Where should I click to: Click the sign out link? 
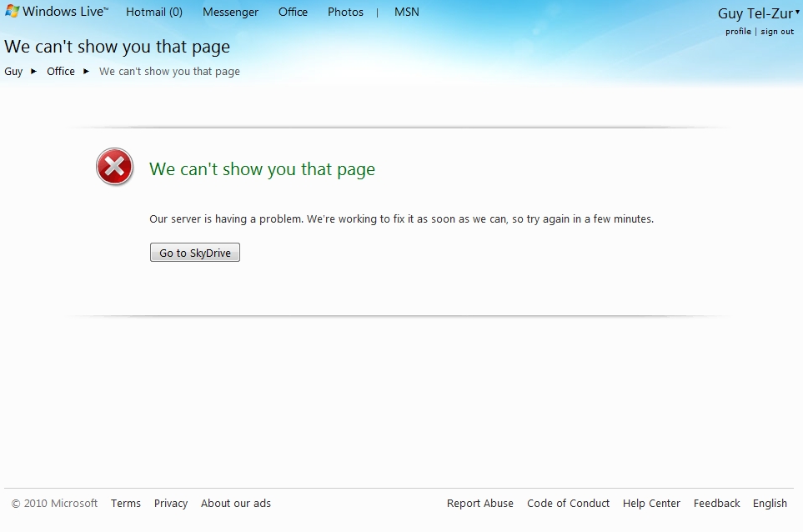click(x=777, y=31)
